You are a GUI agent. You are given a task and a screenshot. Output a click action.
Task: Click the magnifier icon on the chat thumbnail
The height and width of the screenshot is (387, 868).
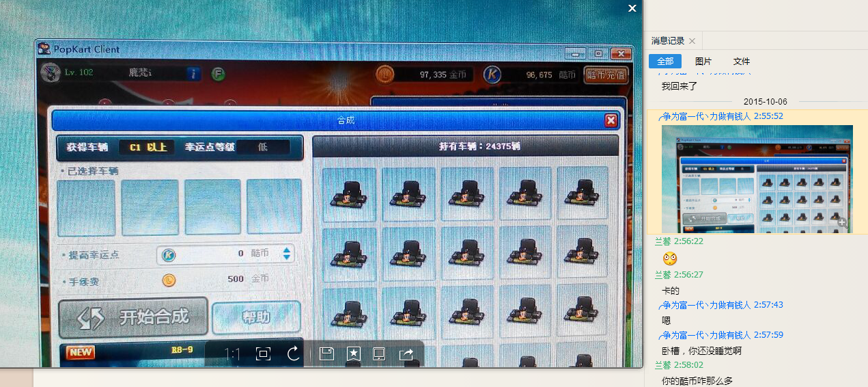point(842,222)
